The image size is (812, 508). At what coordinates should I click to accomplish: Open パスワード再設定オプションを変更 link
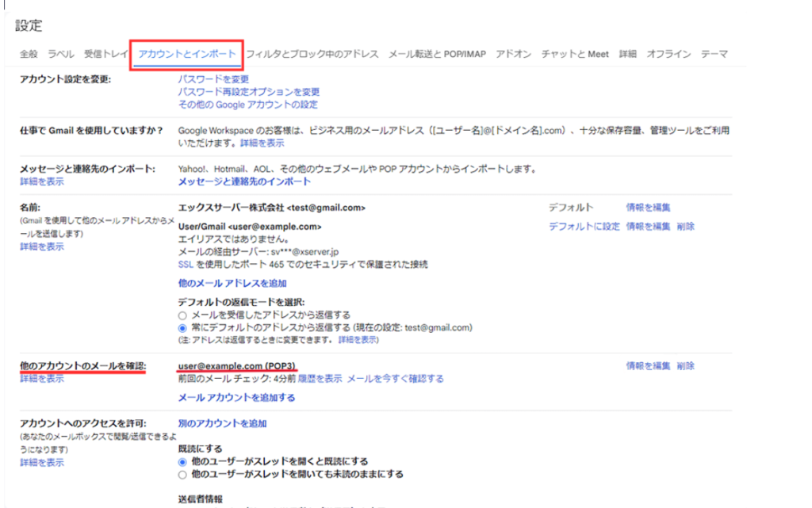click(x=249, y=92)
